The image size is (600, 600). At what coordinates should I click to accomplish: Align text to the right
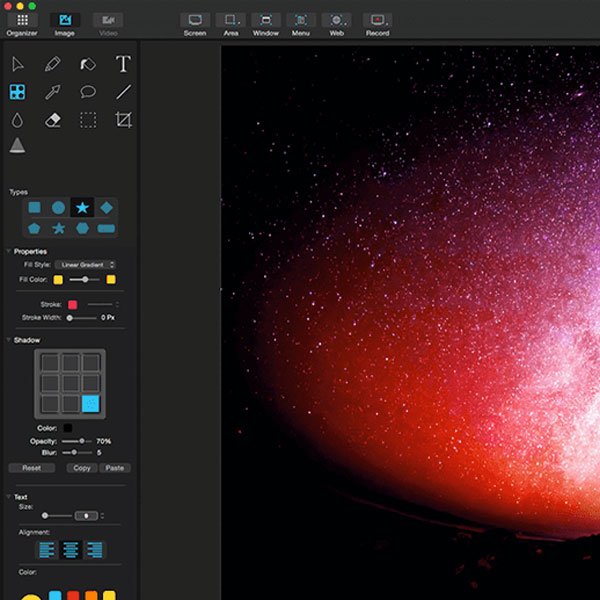click(95, 550)
